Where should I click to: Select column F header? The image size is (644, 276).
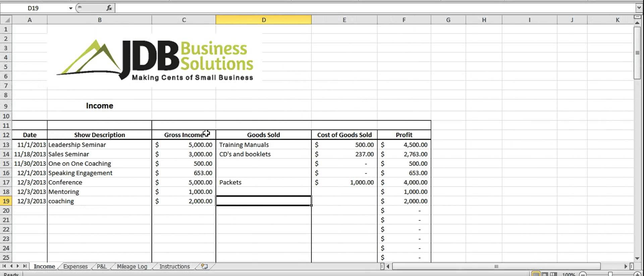(404, 20)
